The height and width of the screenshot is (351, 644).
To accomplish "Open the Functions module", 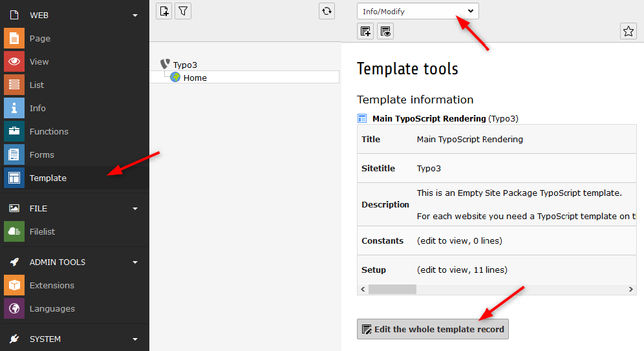I will (48, 132).
